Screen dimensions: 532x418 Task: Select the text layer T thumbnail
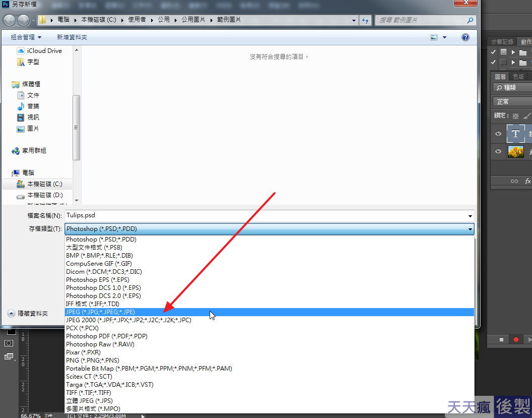click(516, 134)
